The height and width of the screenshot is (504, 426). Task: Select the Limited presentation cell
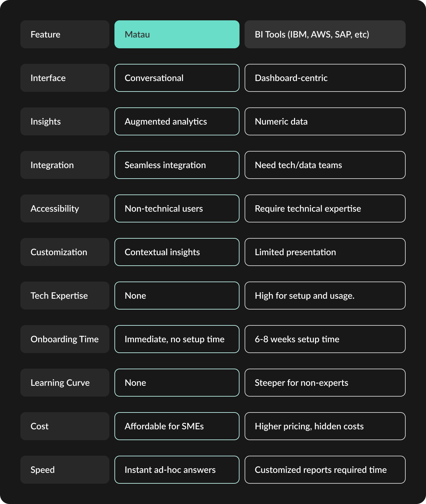[325, 252]
